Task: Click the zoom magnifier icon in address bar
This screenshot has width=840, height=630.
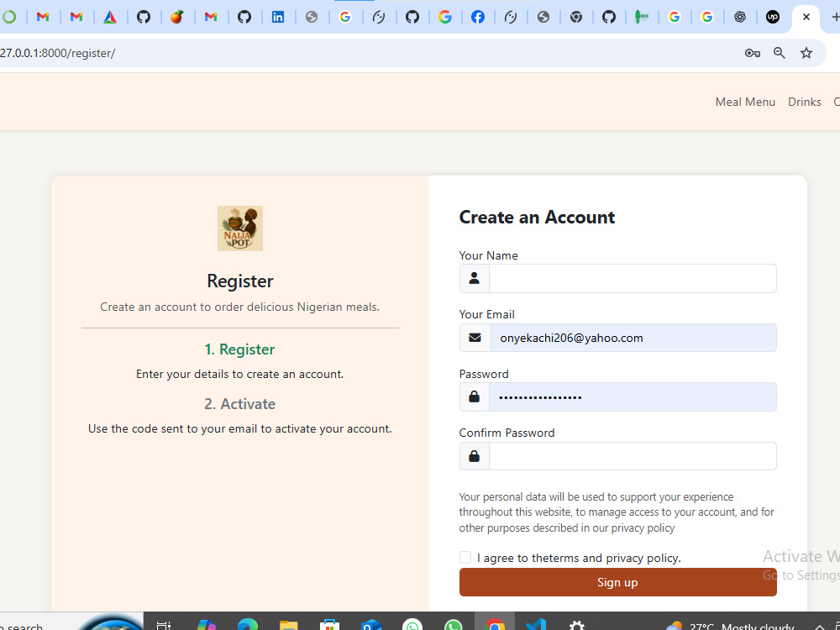Action: tap(780, 53)
